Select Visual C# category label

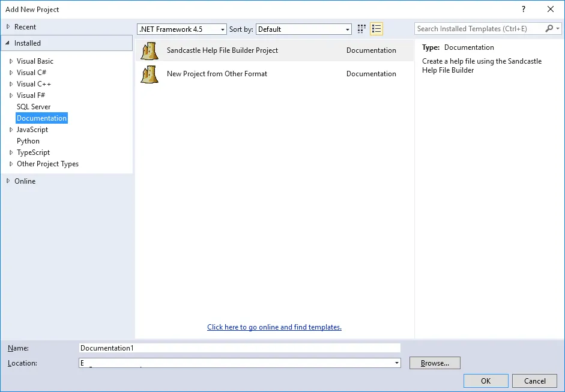[x=31, y=73]
